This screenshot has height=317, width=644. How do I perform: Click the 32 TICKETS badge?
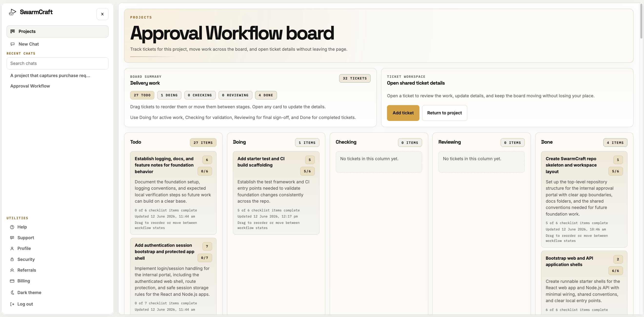355,78
